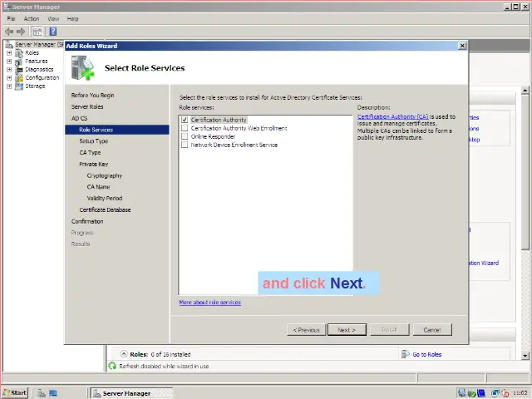Go to CA Name wizard step
The width and height of the screenshot is (532, 399).
coord(98,187)
